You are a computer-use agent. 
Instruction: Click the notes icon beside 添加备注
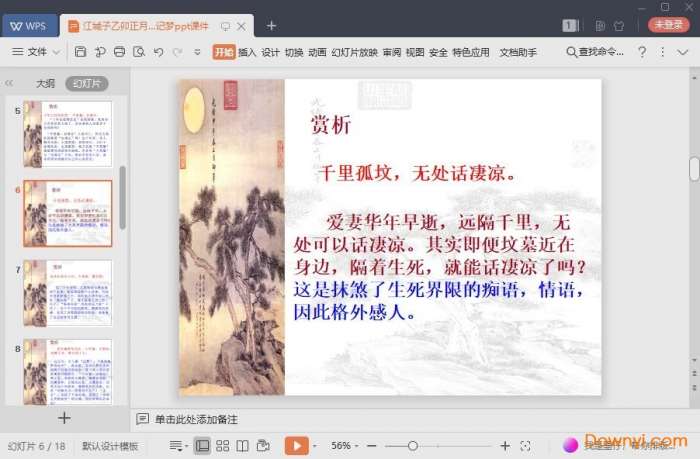[x=142, y=419]
